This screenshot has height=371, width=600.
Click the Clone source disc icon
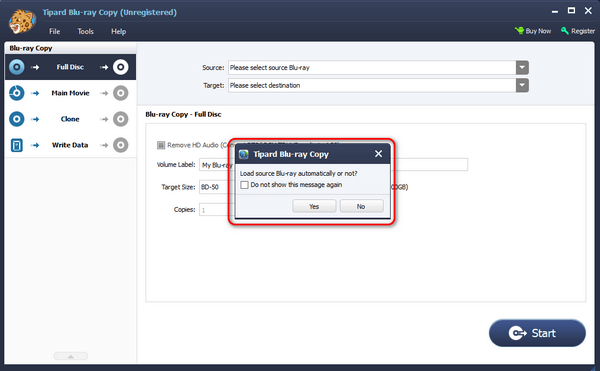16,119
